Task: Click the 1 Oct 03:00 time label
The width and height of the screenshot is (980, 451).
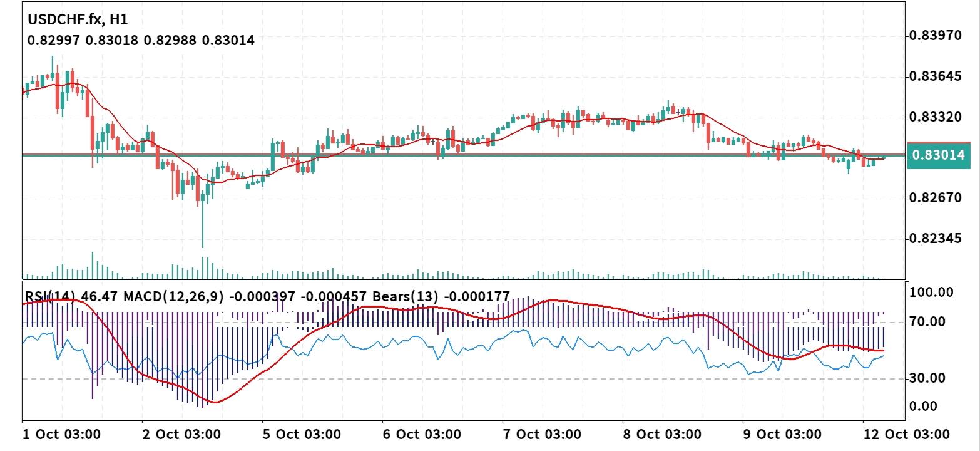Action: coord(61,434)
